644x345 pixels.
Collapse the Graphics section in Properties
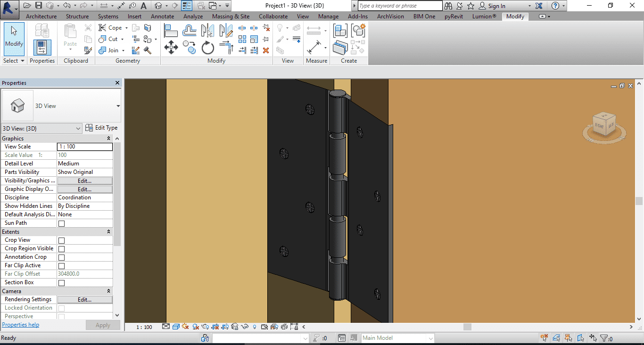pyautogui.click(x=108, y=139)
